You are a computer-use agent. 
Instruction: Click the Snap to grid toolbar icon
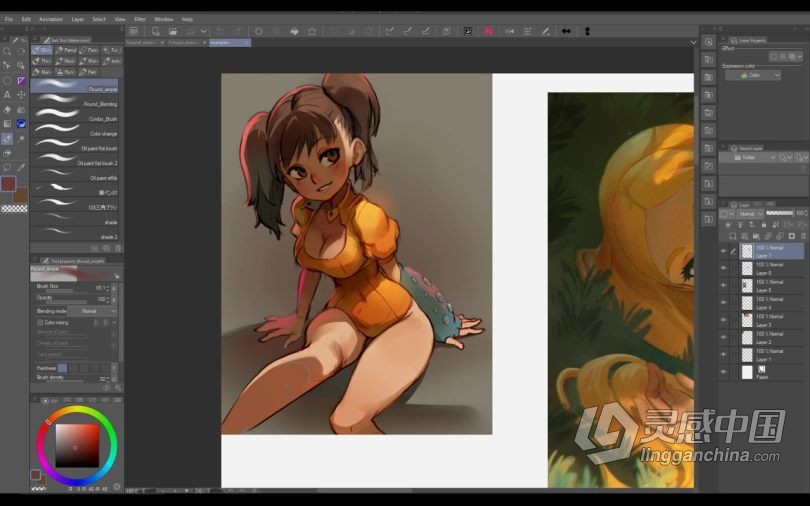(527, 31)
